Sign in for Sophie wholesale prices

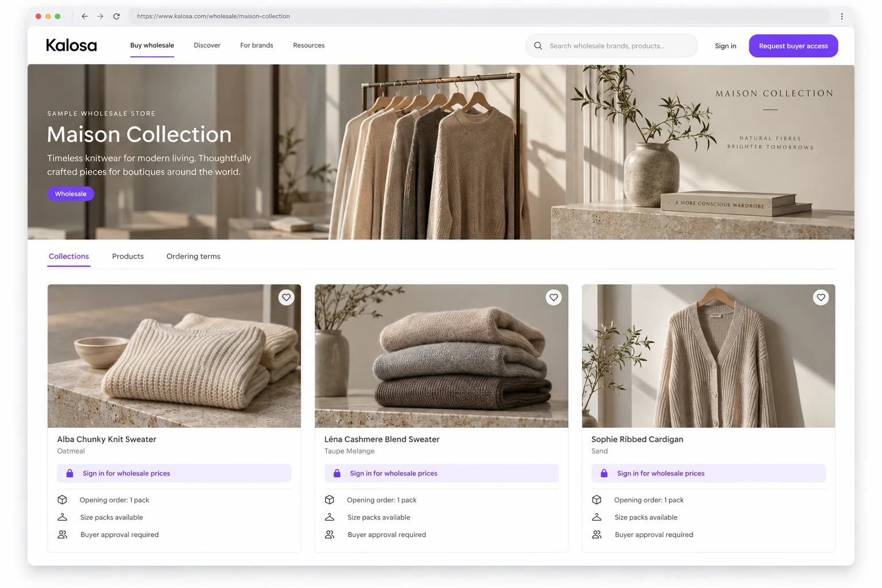709,473
